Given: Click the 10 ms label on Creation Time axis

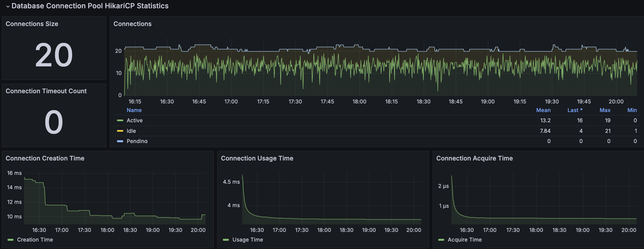Looking at the screenshot, I should [x=14, y=217].
